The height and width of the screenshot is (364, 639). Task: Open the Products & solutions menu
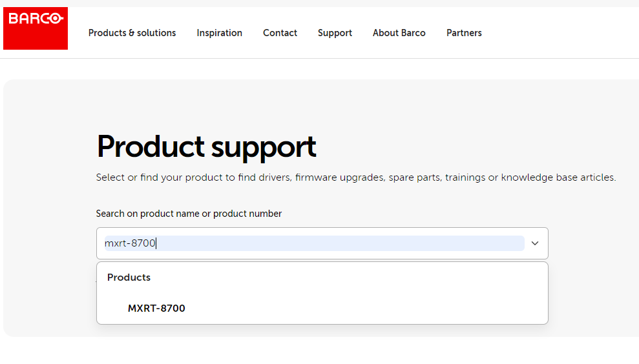tap(132, 33)
